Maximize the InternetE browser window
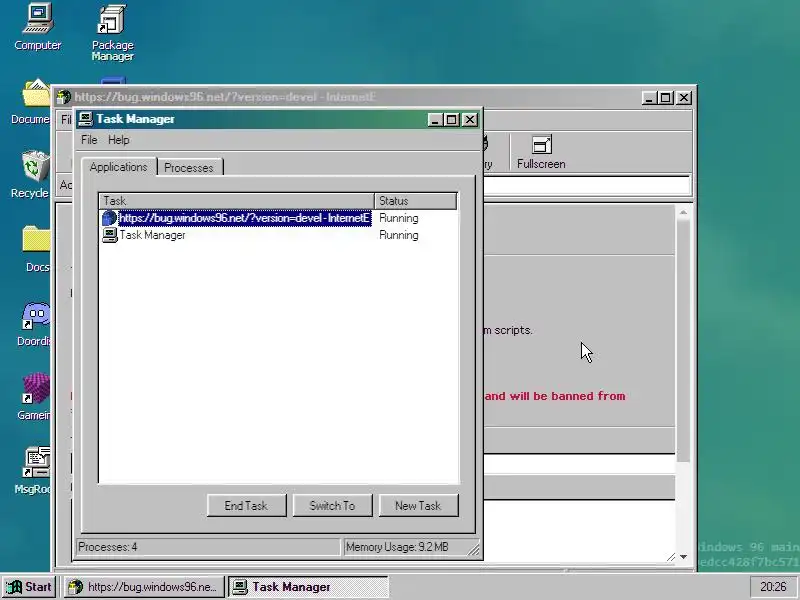The height and width of the screenshot is (600, 800). (x=666, y=97)
